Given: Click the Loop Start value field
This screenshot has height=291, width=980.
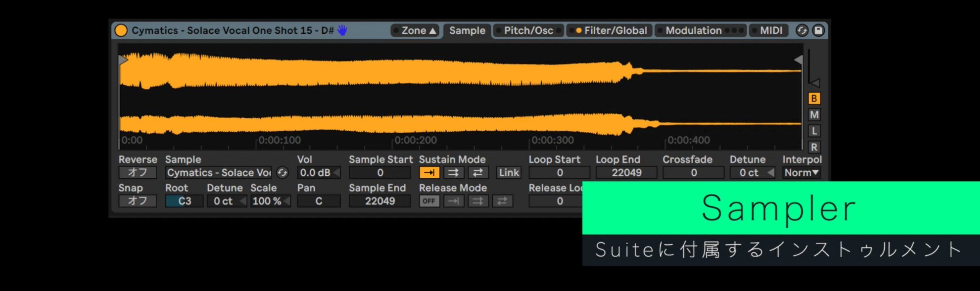Looking at the screenshot, I should [x=560, y=173].
